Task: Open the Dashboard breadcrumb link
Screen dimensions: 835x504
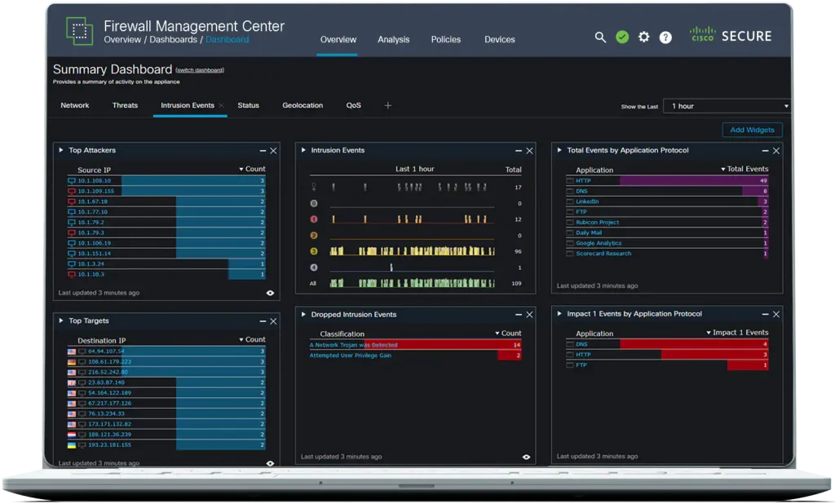Action: tap(227, 39)
